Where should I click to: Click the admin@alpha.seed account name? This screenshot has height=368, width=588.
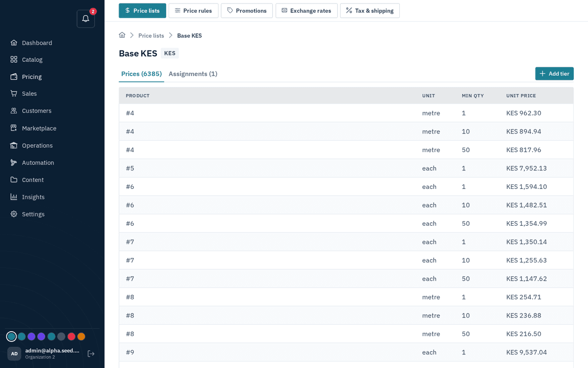52,351
